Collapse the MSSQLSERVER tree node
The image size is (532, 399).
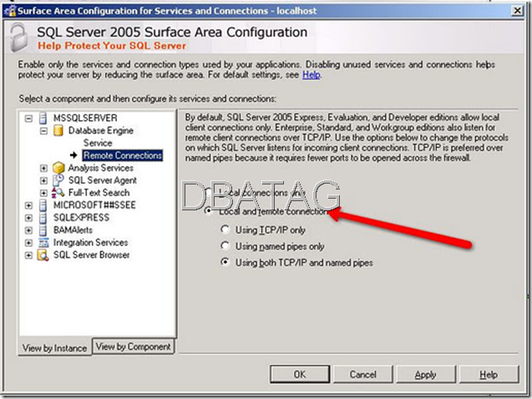(x=29, y=119)
